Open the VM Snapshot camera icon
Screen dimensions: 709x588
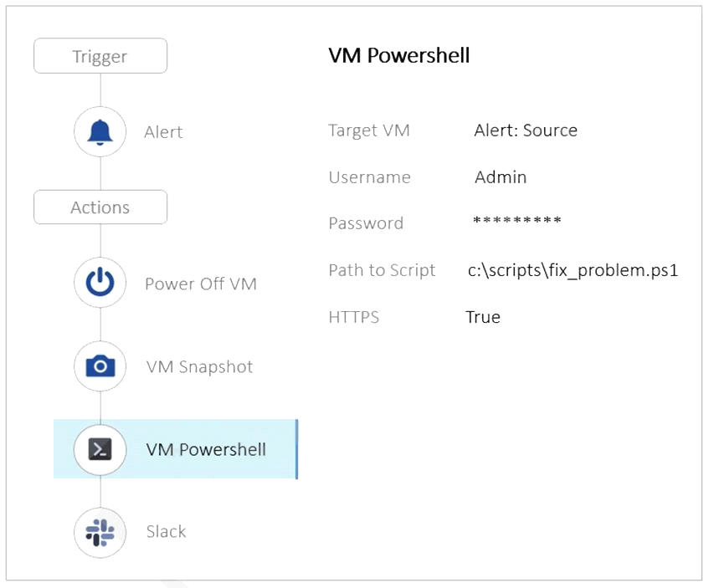100,366
